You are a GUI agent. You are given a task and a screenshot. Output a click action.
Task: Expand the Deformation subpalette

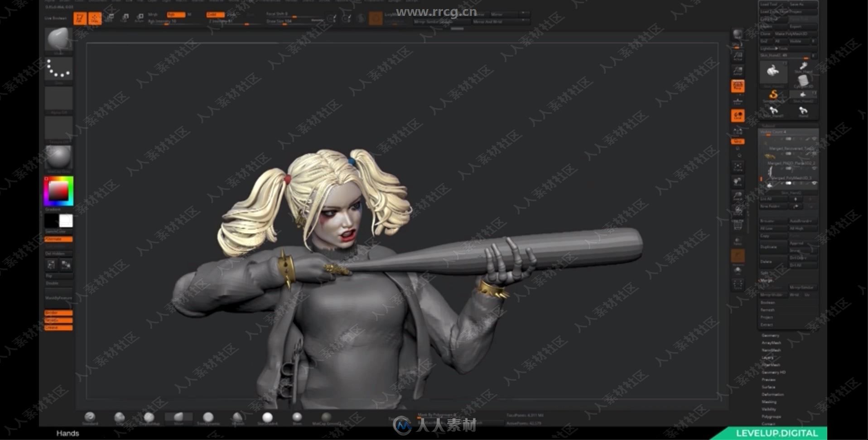(x=772, y=394)
